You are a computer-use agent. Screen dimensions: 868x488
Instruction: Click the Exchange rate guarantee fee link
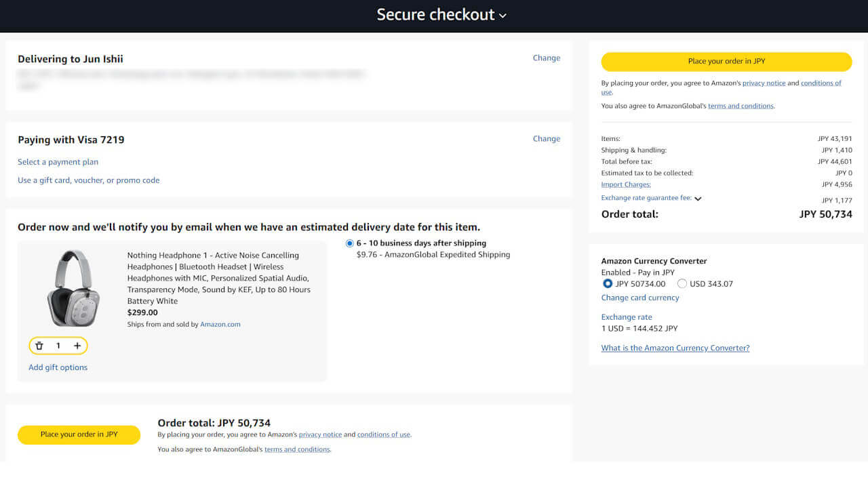coord(646,198)
